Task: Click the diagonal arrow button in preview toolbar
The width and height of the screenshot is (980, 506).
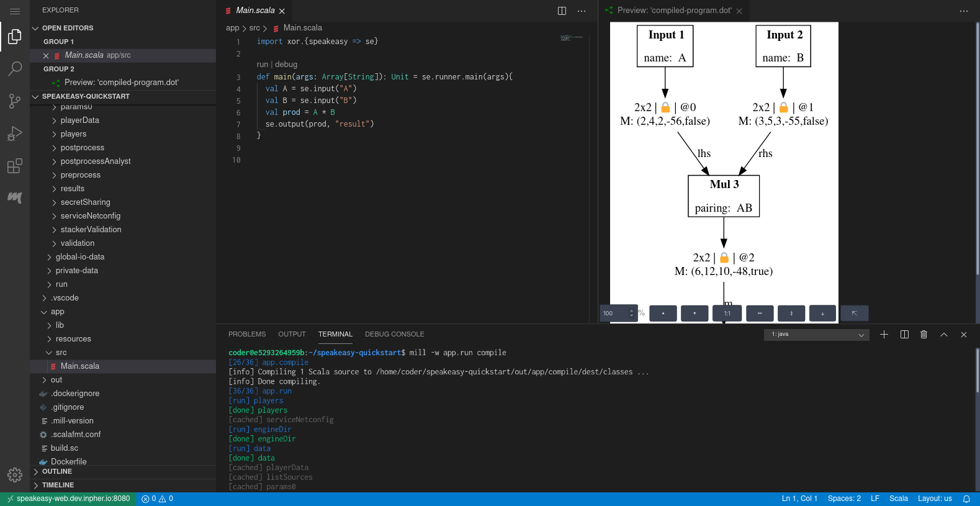Action: click(854, 313)
